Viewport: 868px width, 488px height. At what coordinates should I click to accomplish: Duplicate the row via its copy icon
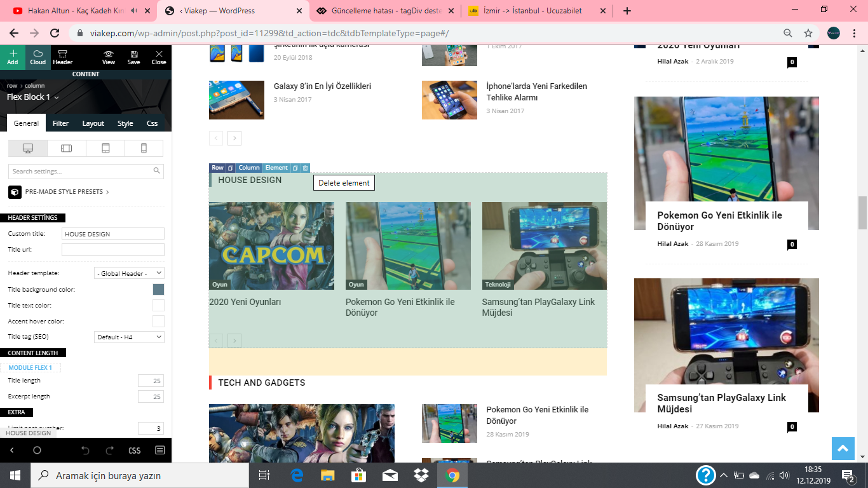pos(231,168)
